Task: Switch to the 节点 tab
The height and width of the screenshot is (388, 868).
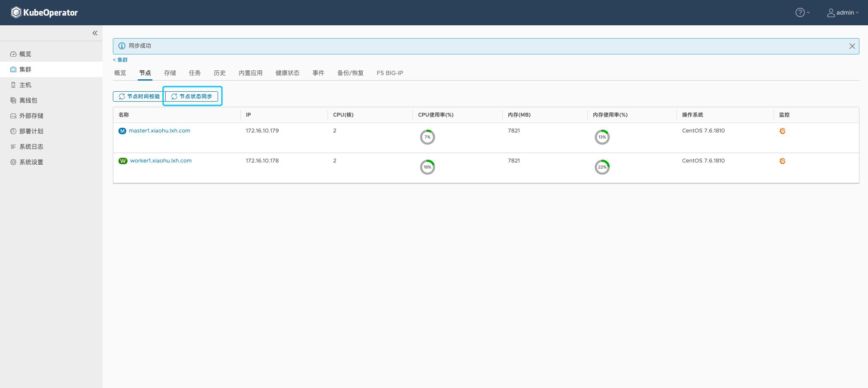Action: [x=145, y=73]
